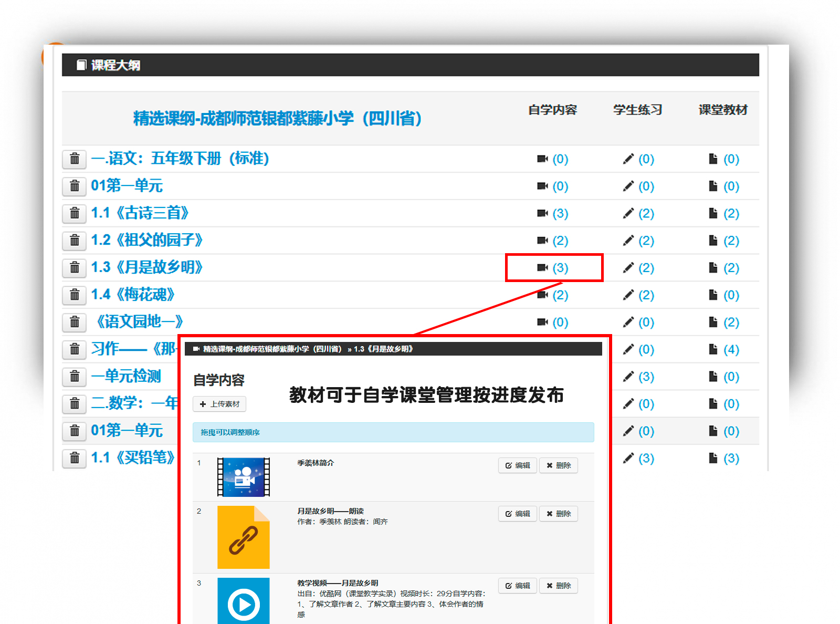Click trash icon beside 1.1《古诗三首》
This screenshot has width=840, height=624.
pyautogui.click(x=75, y=213)
